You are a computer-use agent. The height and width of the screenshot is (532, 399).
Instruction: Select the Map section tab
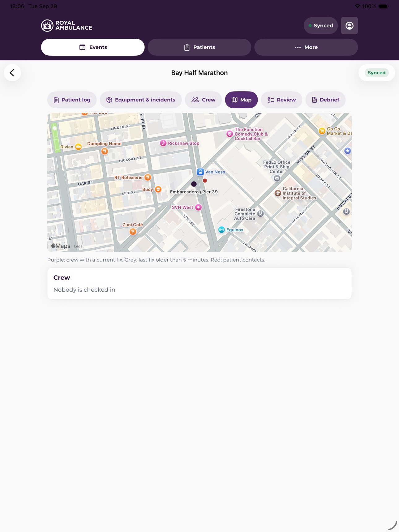coord(241,100)
